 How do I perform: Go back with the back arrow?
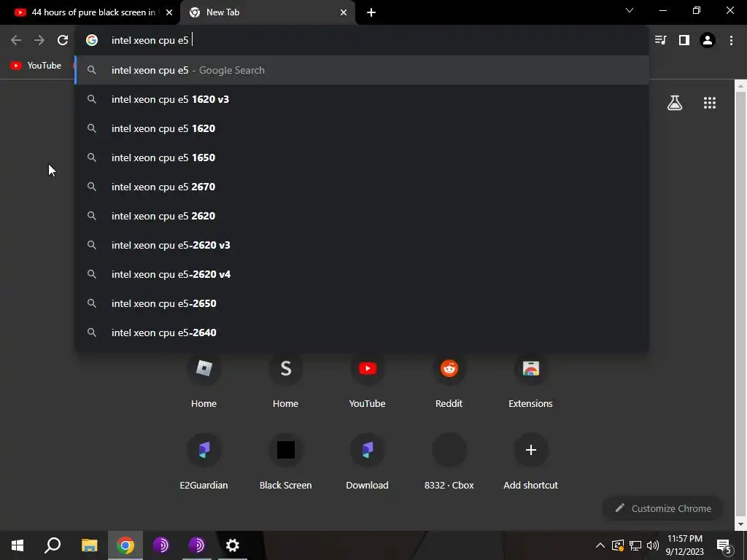point(16,41)
